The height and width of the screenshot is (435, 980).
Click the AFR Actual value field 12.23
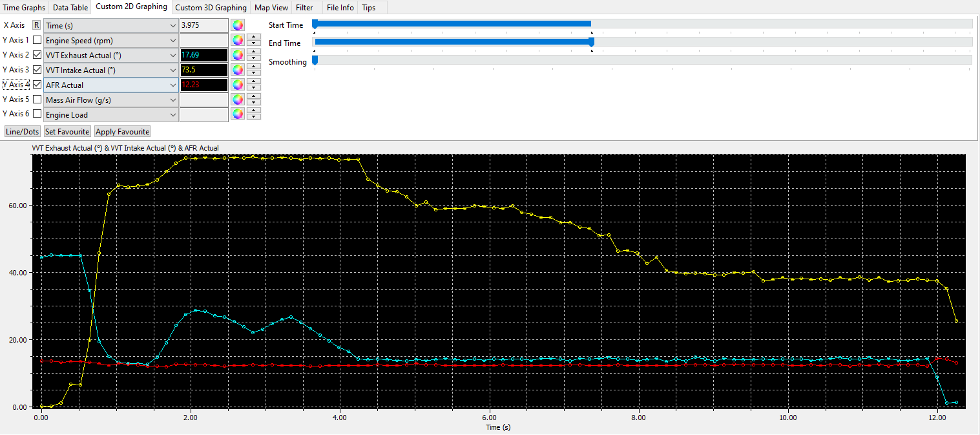point(203,85)
